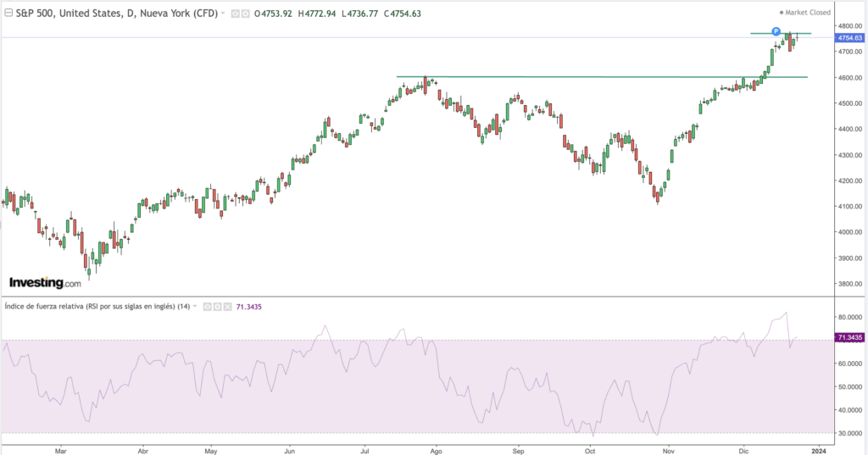Click the purple RSI line peak above 80
868x455 pixels.
(787, 313)
